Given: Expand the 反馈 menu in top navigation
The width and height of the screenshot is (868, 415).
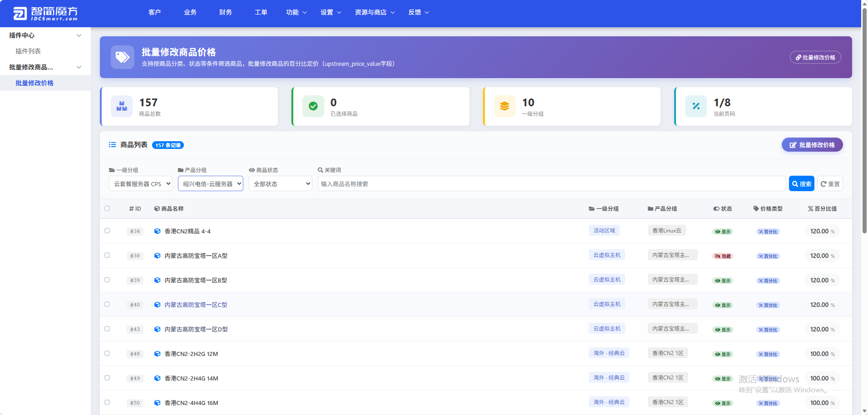Looking at the screenshot, I should [419, 12].
